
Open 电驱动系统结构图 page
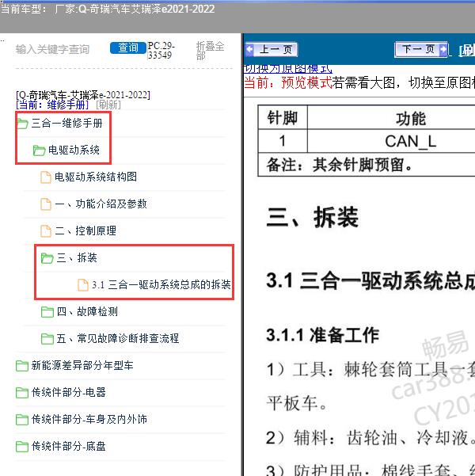tap(96, 177)
